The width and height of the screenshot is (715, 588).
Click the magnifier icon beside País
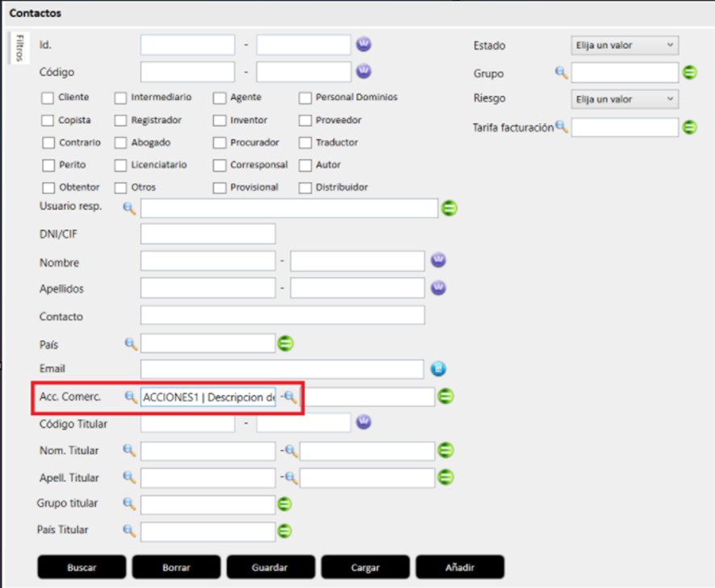pyautogui.click(x=130, y=344)
